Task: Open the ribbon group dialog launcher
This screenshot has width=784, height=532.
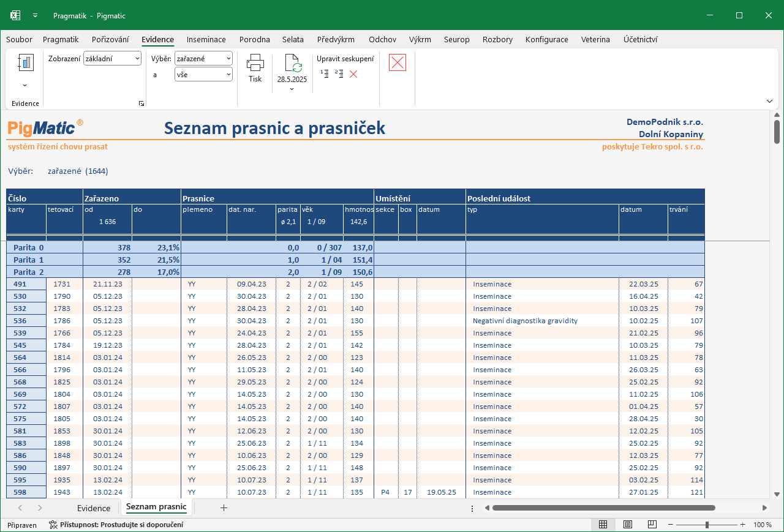Action: [x=141, y=104]
